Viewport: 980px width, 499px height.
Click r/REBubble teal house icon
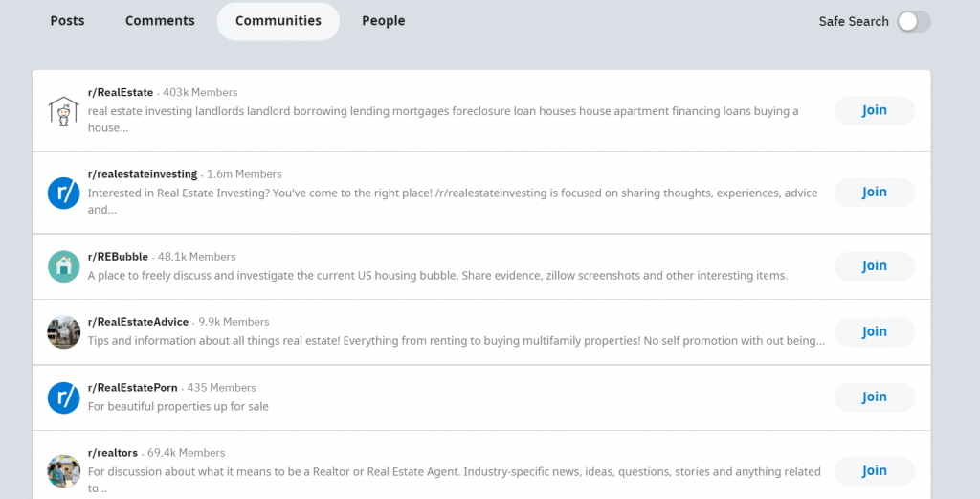[x=63, y=266]
